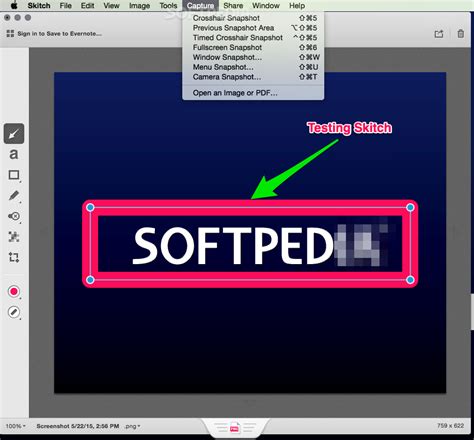Open the Help menu
This screenshot has width=474, height=440.
click(x=297, y=6)
